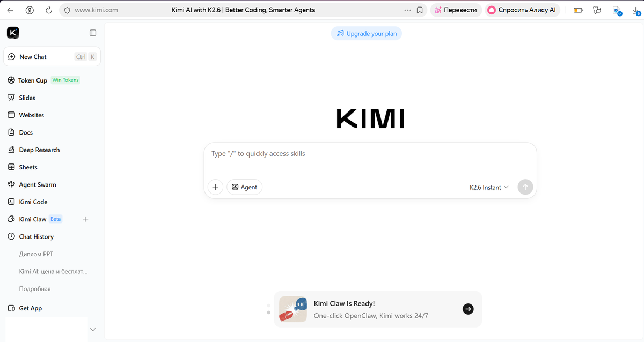This screenshot has height=342, width=644.
Task: Expand the account chevron at sidebar bottom
Action: [93, 329]
